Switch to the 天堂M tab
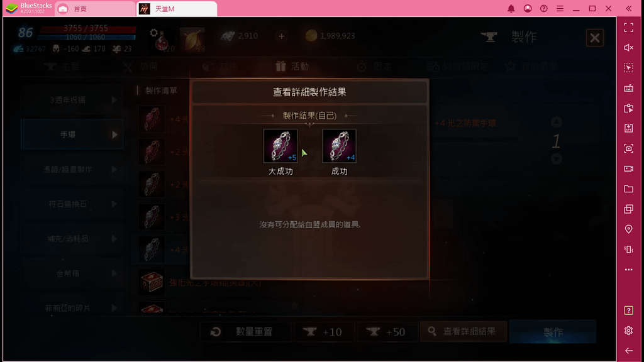The image size is (644, 362). pos(177,9)
